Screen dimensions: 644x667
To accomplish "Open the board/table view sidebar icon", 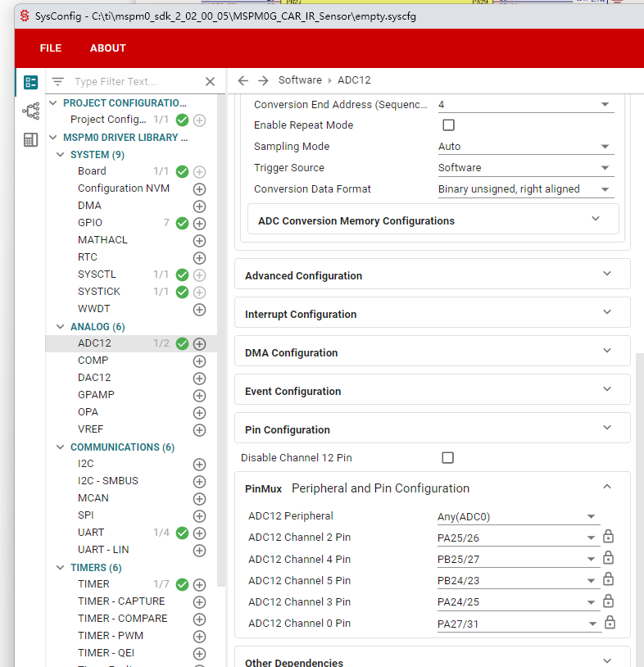I will pos(30,139).
